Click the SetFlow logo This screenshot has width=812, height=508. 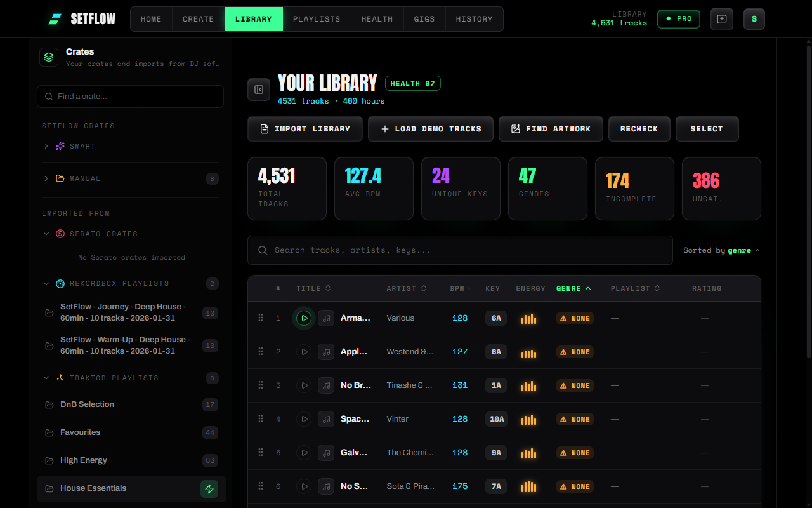[x=82, y=19]
